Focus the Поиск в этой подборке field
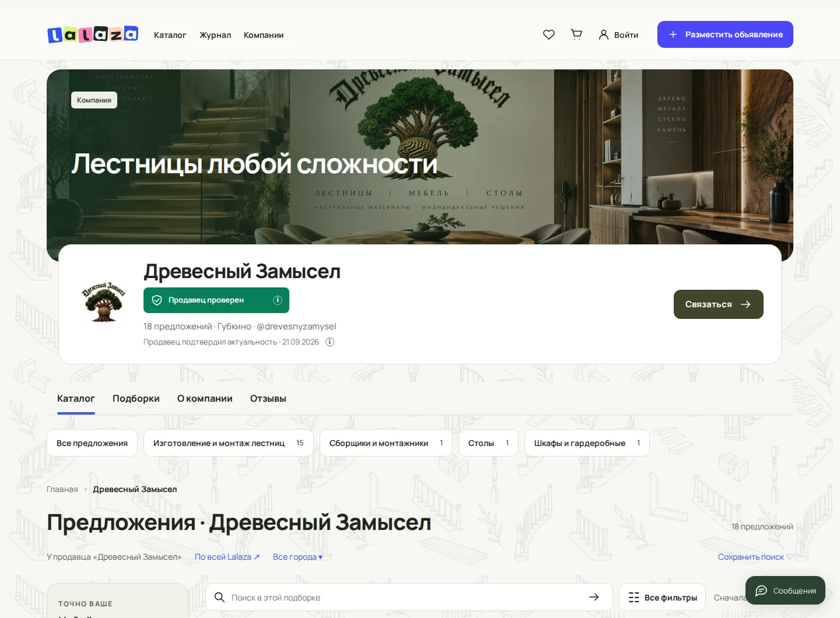The width and height of the screenshot is (840, 618). click(x=408, y=597)
